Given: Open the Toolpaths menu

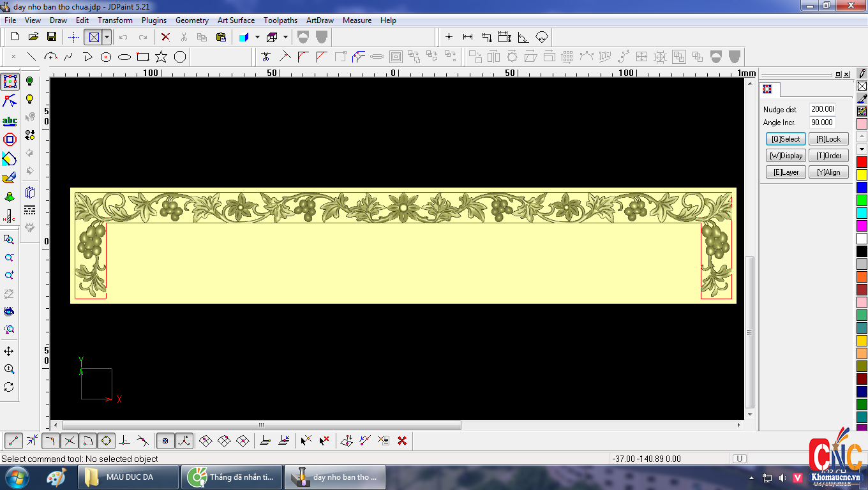Looking at the screenshot, I should click(x=280, y=20).
